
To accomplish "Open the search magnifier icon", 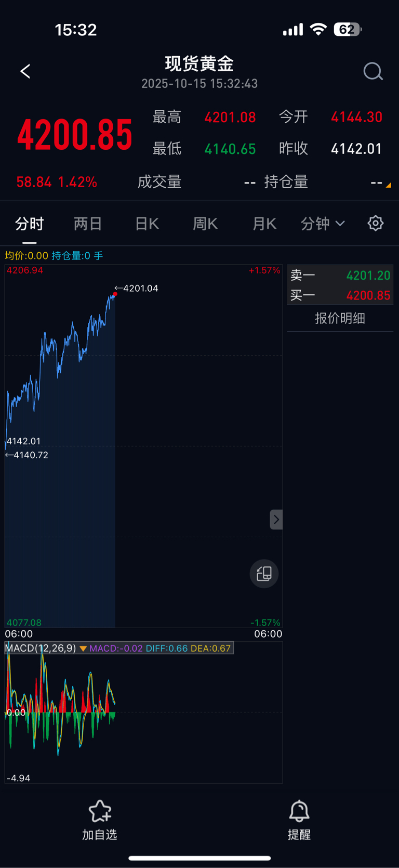I will click(x=373, y=71).
